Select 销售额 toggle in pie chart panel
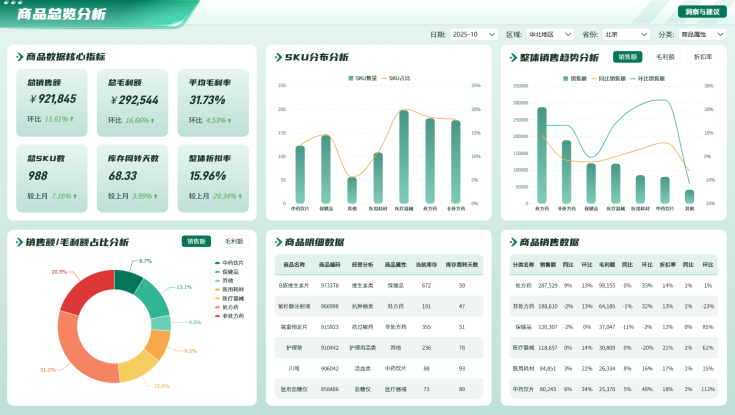Image resolution: width=735 pixels, height=415 pixels. pyautogui.click(x=196, y=241)
